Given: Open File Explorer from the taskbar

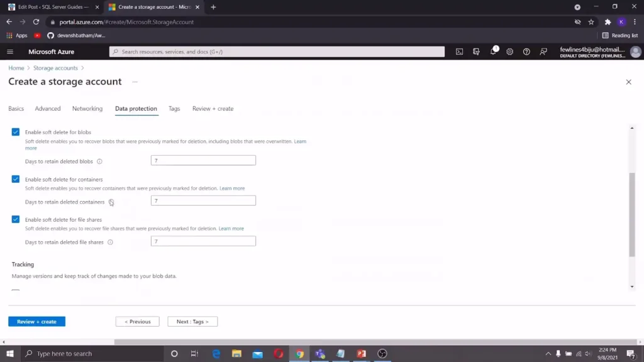Looking at the screenshot, I should pos(236,353).
